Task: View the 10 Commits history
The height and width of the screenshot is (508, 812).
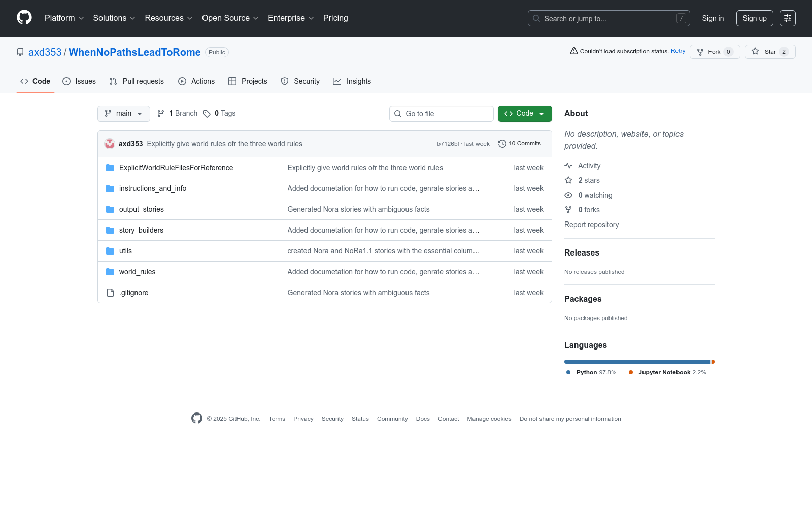Action: coord(520,144)
